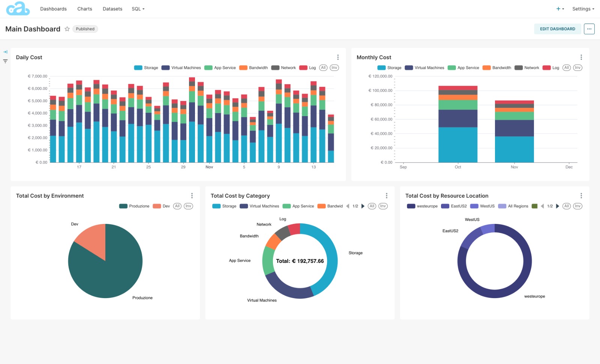Viewport: 600px width, 364px height.
Task: Toggle WestUS in Resource Location legend
Action: (x=483, y=206)
